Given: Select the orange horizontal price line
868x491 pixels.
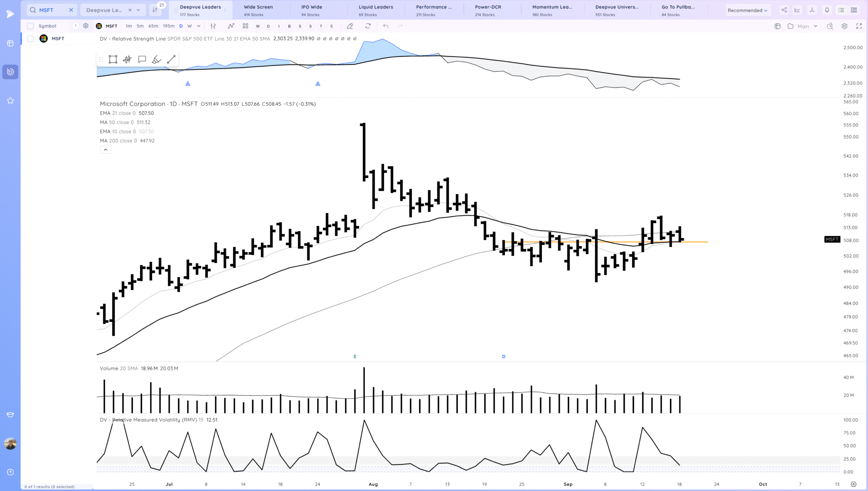Looking at the screenshot, I should click(x=606, y=242).
